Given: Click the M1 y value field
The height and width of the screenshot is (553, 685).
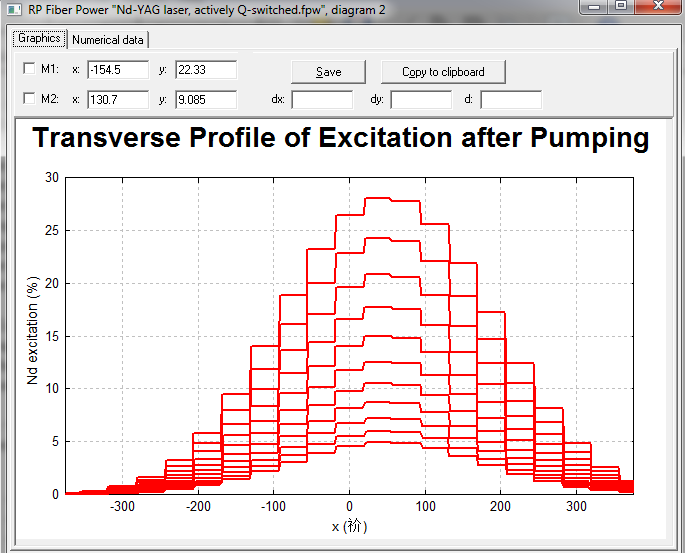Looking at the screenshot, I should point(206,70).
